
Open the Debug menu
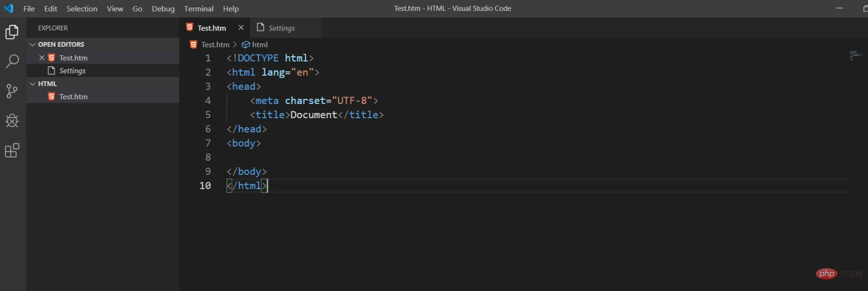pos(163,8)
